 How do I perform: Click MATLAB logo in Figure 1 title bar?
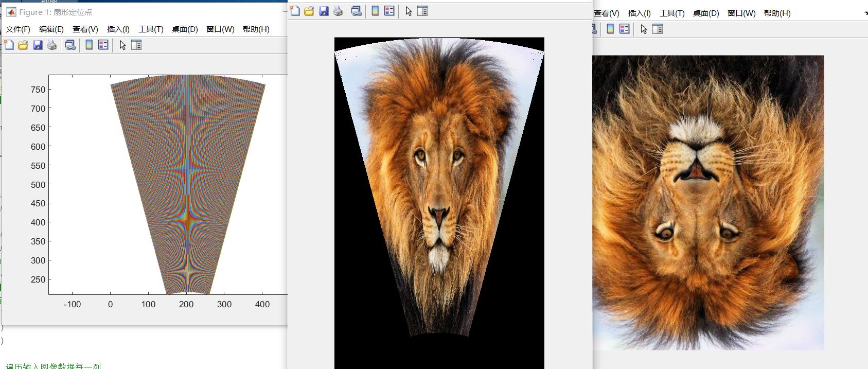(x=11, y=12)
